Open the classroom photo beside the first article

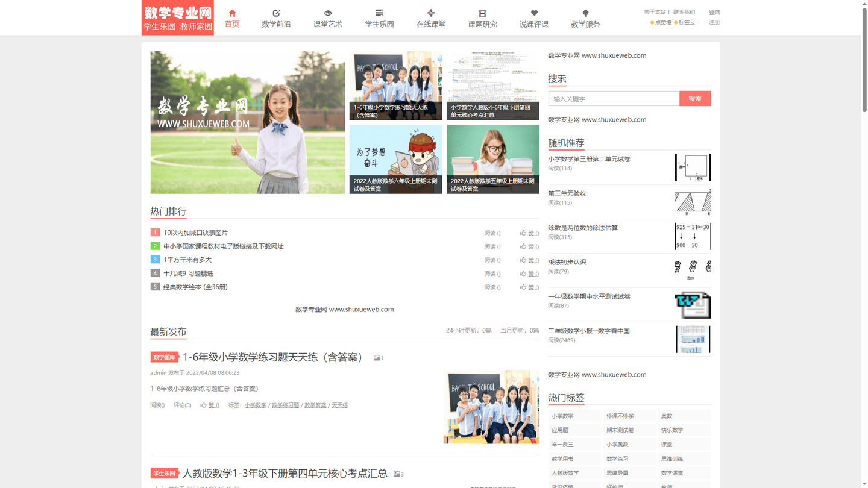[491, 407]
